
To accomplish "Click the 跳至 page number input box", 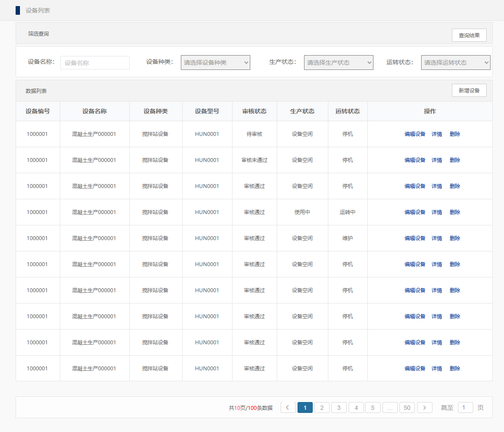I will point(465,408).
